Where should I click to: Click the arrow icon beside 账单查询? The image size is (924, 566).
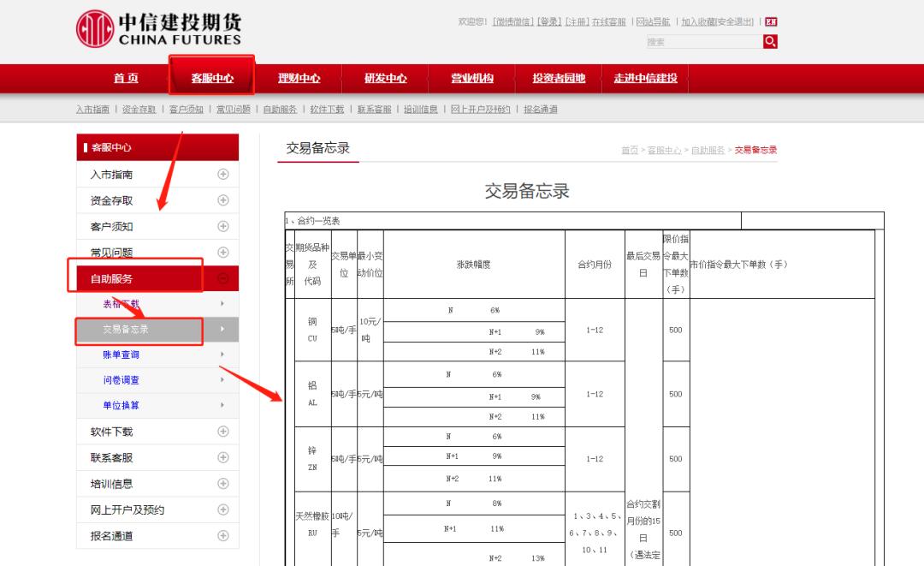222,353
